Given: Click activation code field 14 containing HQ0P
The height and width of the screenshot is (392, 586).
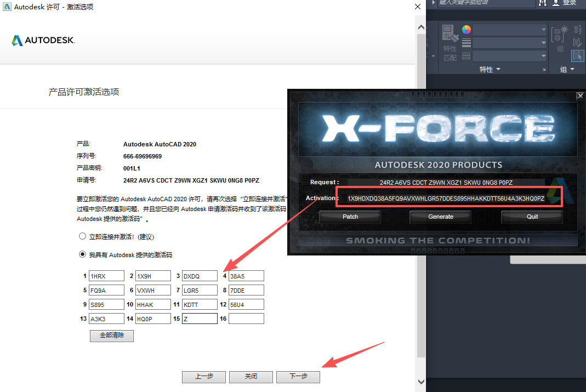Looking at the screenshot, I should pyautogui.click(x=153, y=319).
